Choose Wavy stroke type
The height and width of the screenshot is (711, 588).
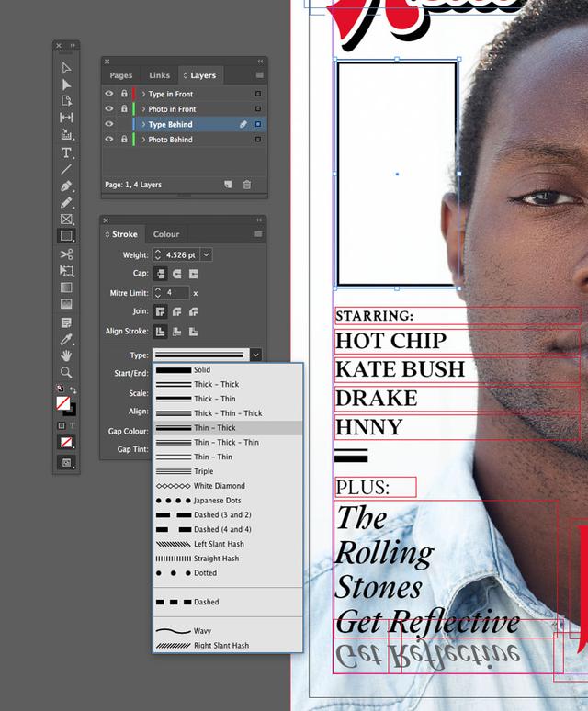(228, 631)
